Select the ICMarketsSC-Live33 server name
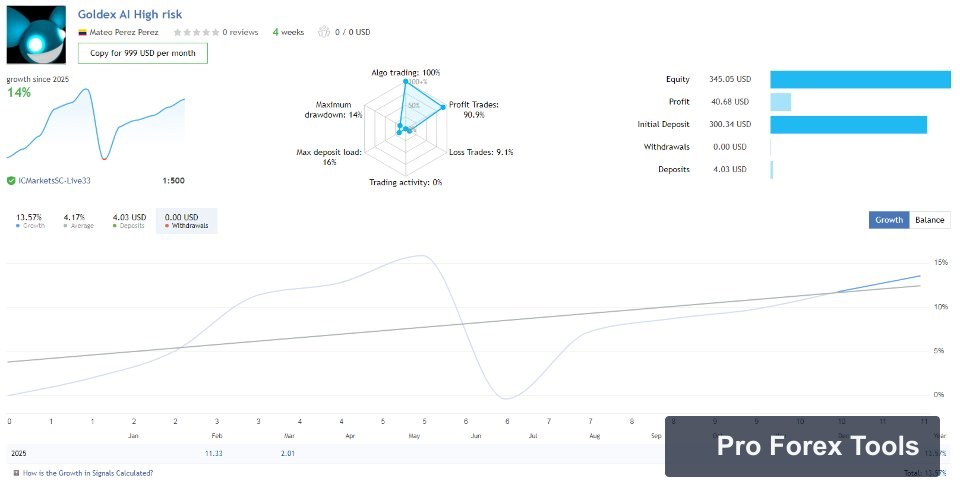Viewport: 960px width, 494px height. 54,181
